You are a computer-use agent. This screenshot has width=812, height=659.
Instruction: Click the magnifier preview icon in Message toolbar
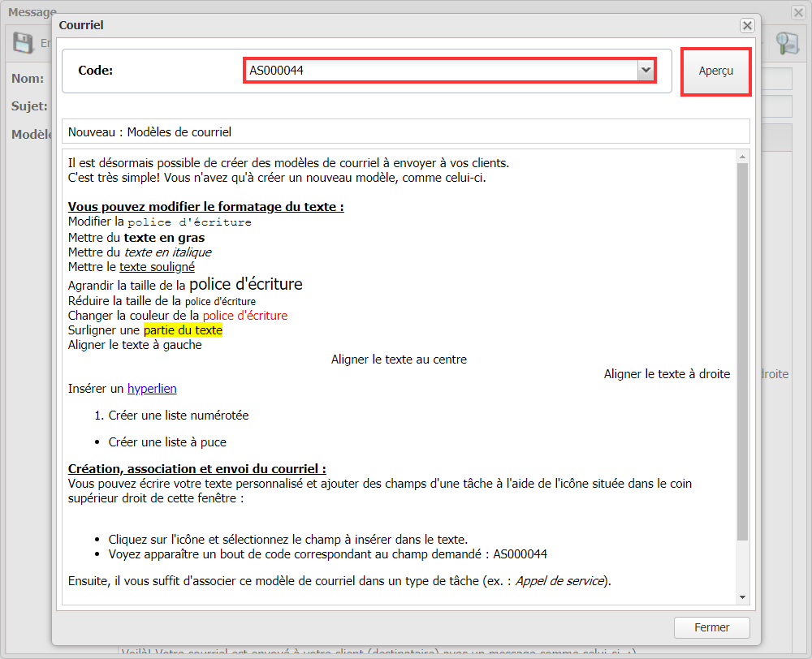pyautogui.click(x=787, y=43)
